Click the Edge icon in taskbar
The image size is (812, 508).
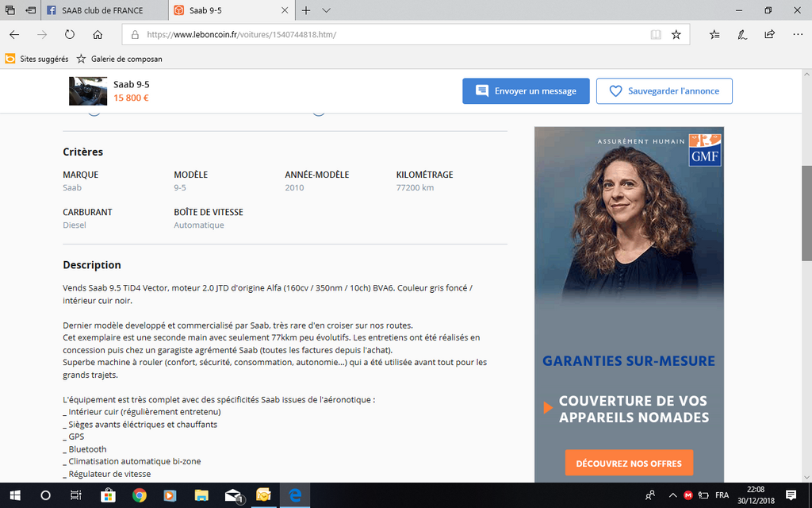[x=295, y=495]
